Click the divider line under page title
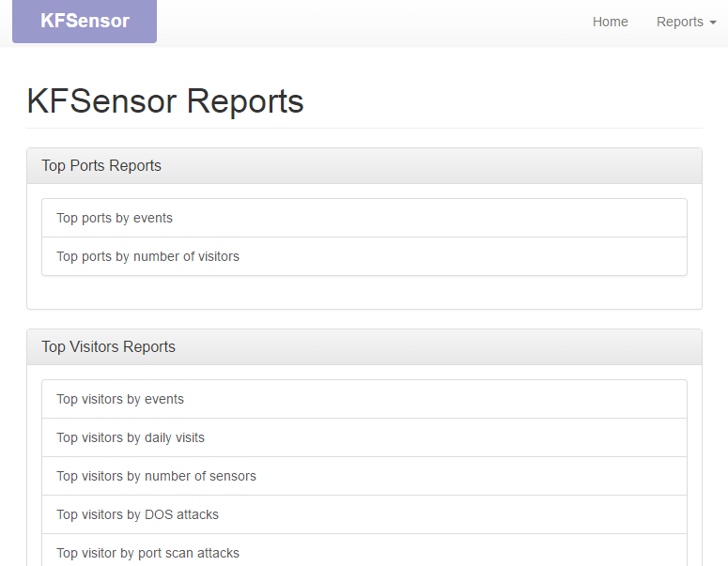Image resolution: width=728 pixels, height=566 pixels. tap(364, 128)
